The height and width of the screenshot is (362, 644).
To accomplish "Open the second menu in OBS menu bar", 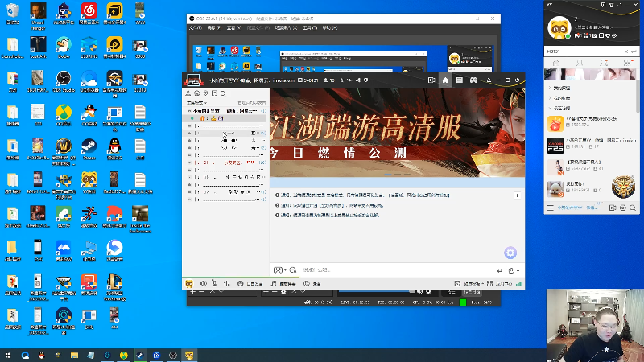I will (x=214, y=28).
